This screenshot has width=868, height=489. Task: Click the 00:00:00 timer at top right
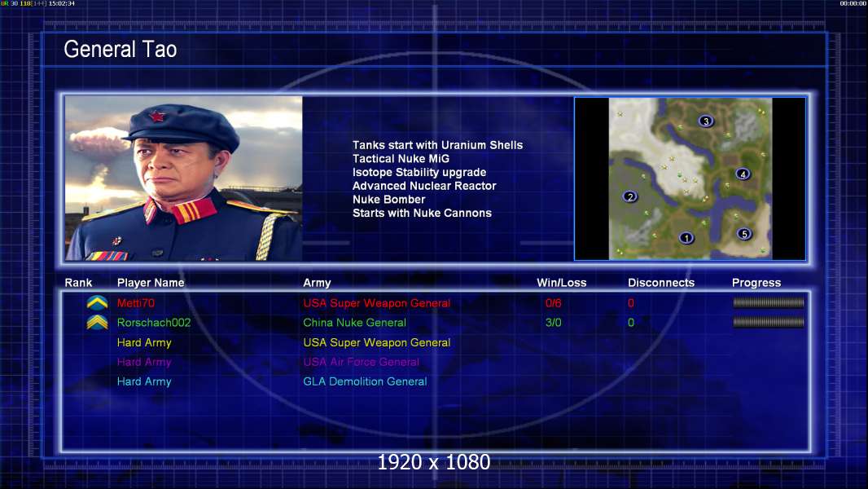(853, 3)
